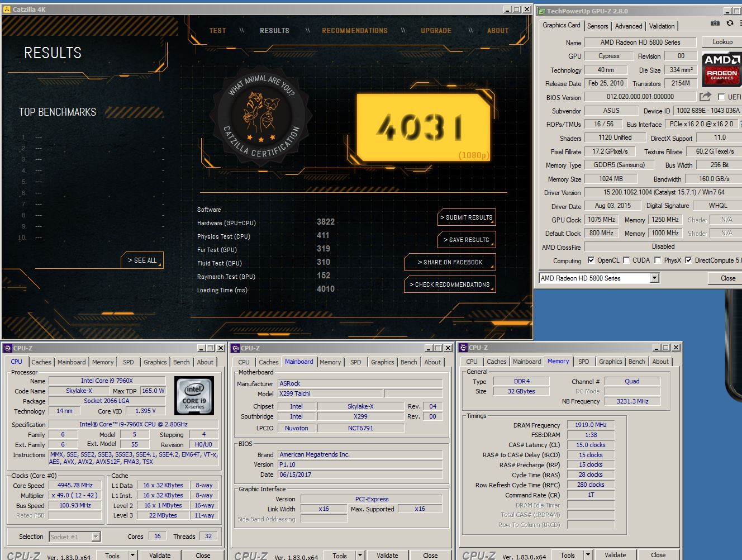
Task: Click the Intel Core i9 X-series logo
Action: (194, 395)
